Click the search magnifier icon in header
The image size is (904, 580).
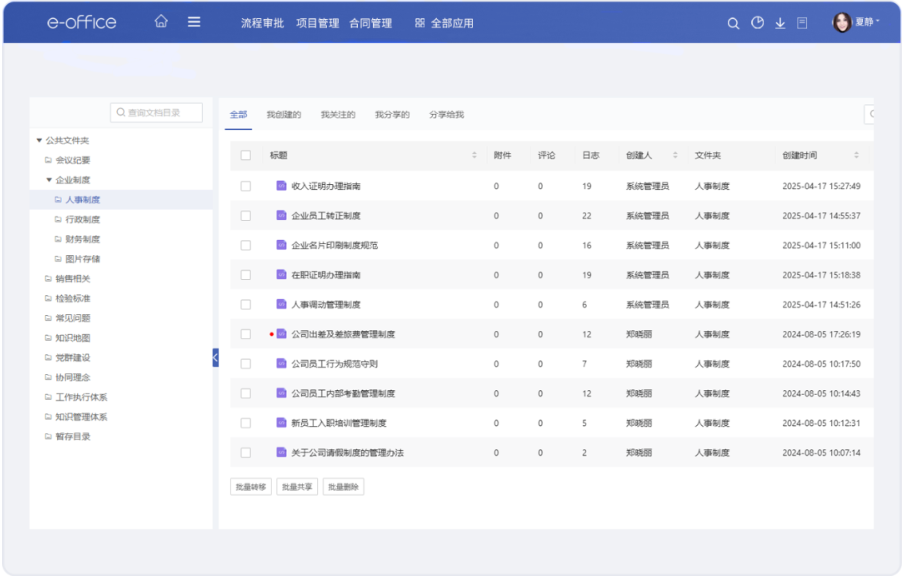[x=733, y=23]
